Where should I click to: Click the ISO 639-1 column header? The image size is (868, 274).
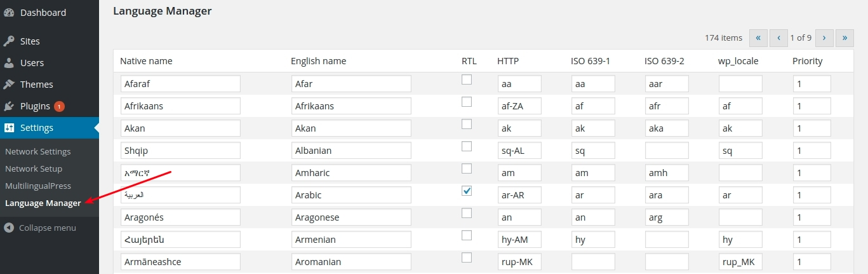click(x=591, y=61)
